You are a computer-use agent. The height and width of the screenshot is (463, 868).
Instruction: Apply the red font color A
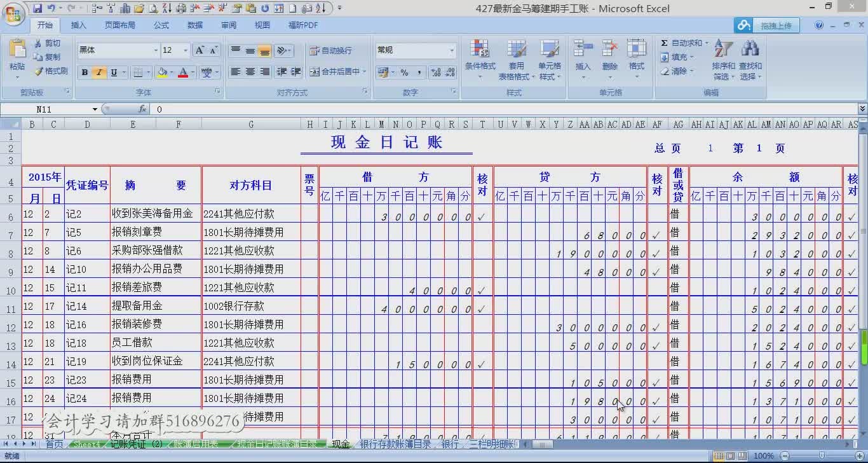[183, 73]
